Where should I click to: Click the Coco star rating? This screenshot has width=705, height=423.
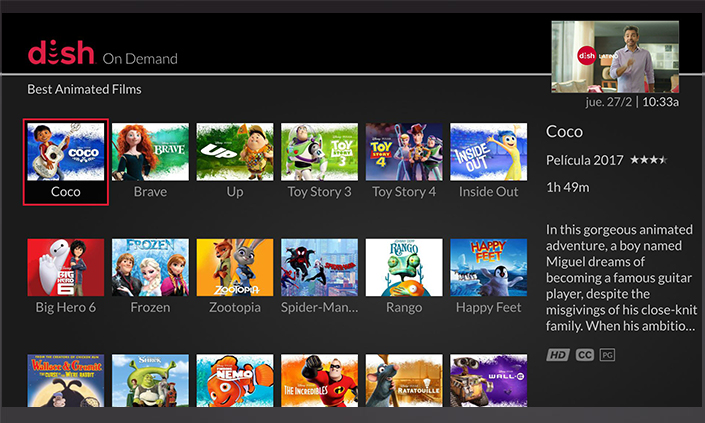tap(648, 160)
